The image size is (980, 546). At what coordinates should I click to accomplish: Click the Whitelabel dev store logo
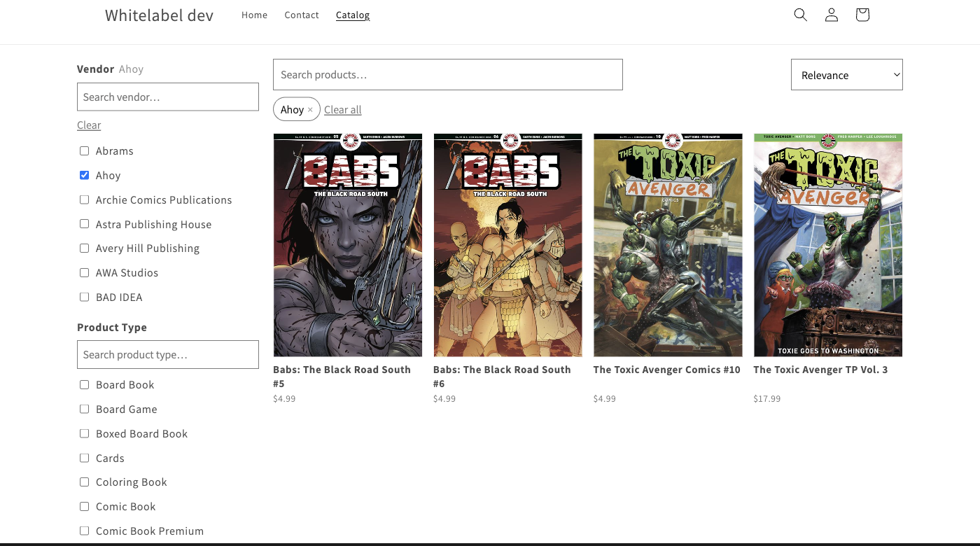click(160, 15)
